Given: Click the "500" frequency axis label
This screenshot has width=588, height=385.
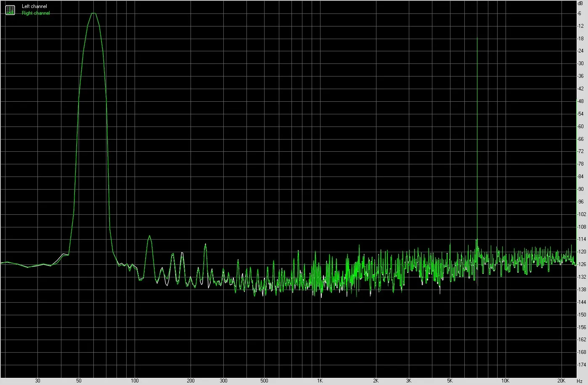Looking at the screenshot, I should (x=264, y=381).
